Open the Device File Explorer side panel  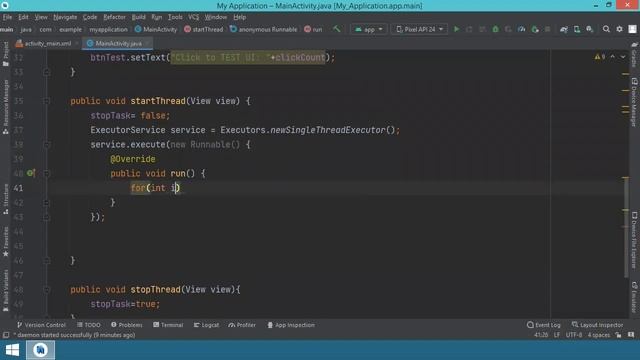point(634,240)
